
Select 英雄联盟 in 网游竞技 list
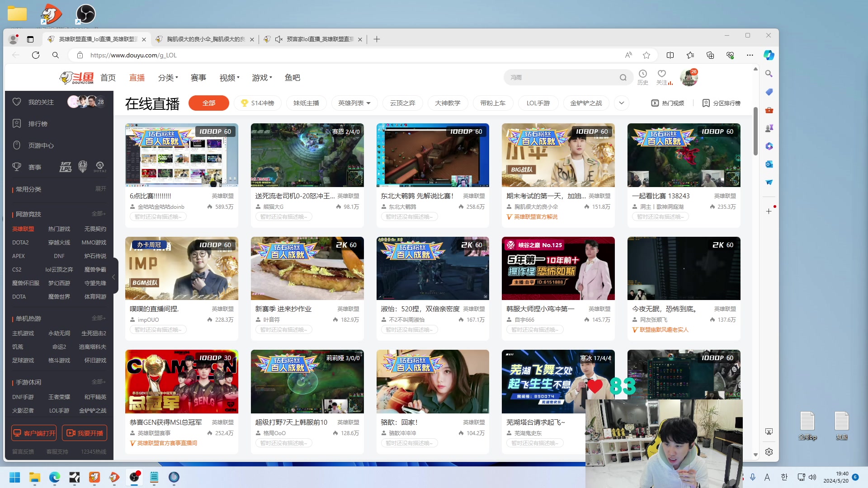point(23,229)
